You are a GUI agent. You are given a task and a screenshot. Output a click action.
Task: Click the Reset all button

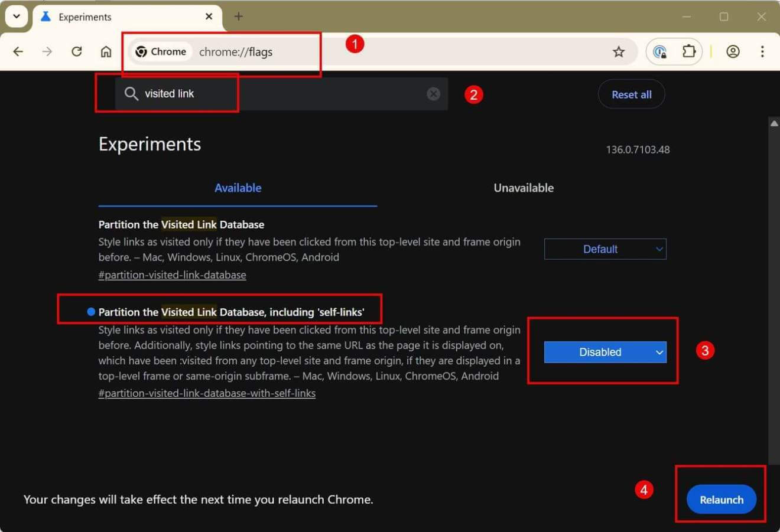click(x=631, y=93)
